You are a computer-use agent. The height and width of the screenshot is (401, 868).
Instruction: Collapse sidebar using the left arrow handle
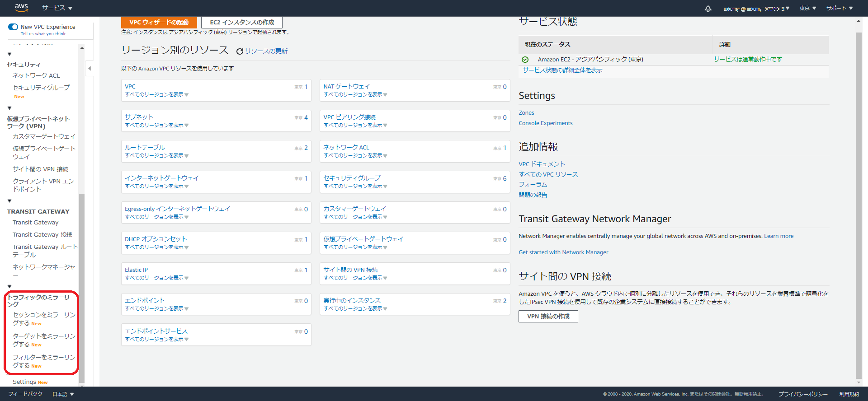tap(90, 69)
